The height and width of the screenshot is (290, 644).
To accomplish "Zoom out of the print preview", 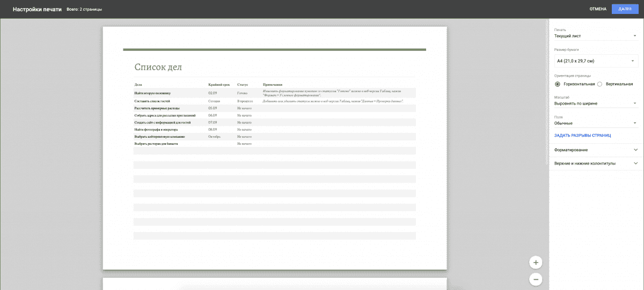I will pyautogui.click(x=536, y=279).
